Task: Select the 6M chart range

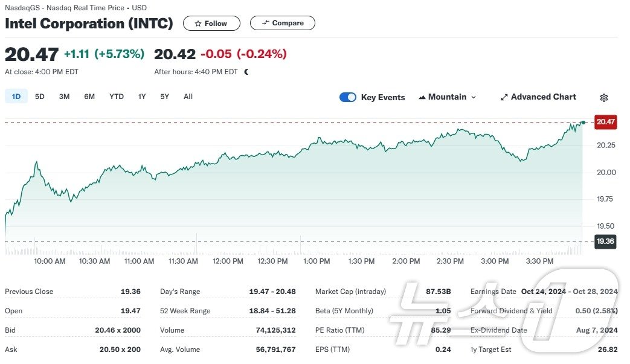Action: [x=89, y=97]
